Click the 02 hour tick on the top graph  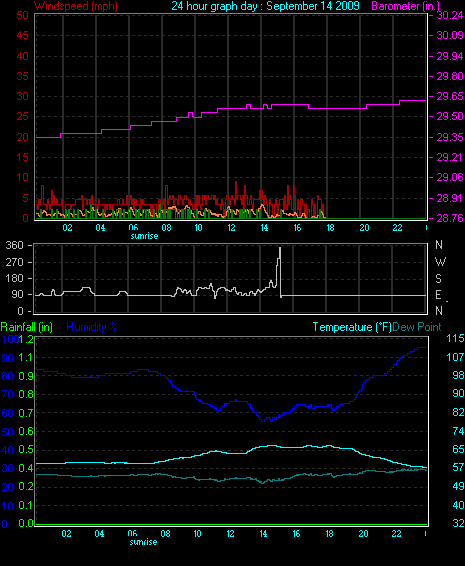[x=67, y=228]
